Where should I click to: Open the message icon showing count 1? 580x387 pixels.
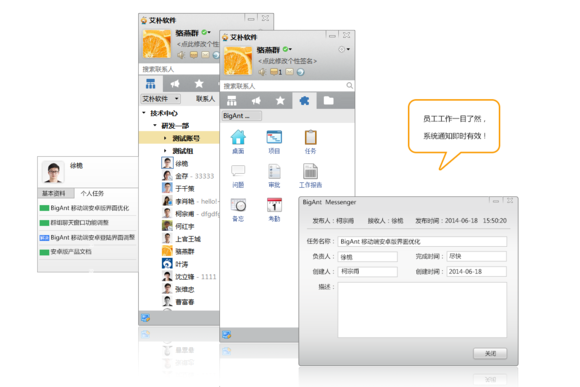pos(276,72)
